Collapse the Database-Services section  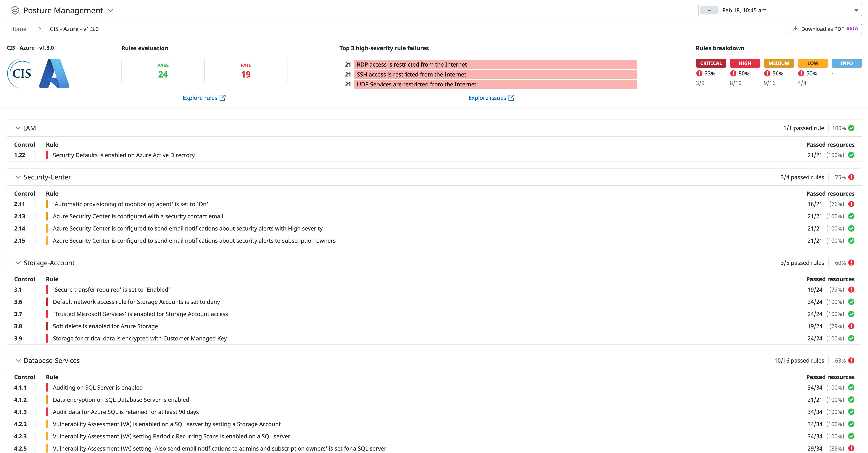[x=18, y=361]
